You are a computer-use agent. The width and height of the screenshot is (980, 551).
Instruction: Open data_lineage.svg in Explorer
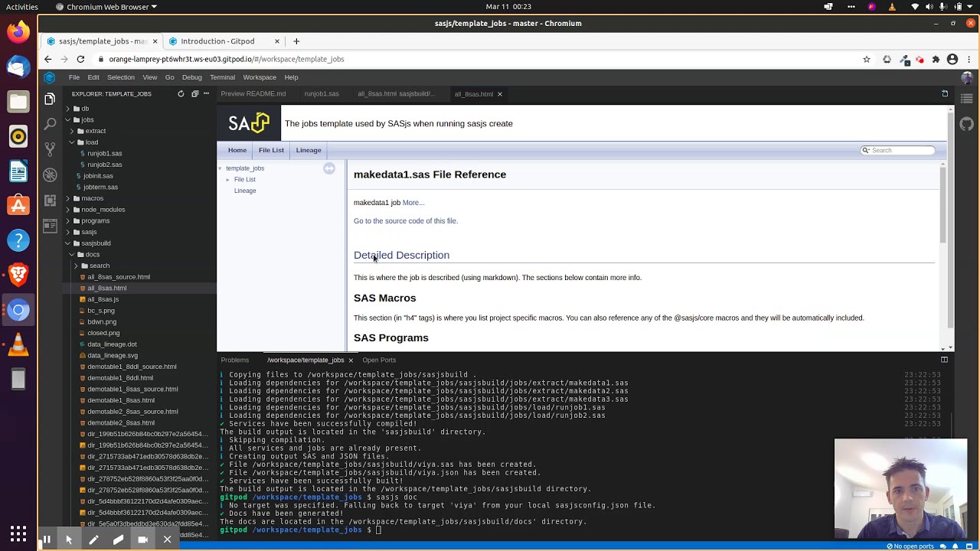[x=113, y=355]
